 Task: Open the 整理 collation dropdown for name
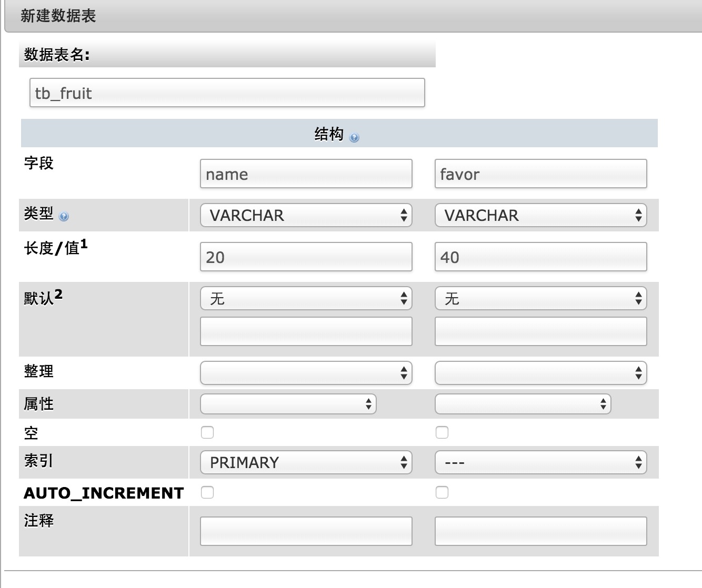306,373
